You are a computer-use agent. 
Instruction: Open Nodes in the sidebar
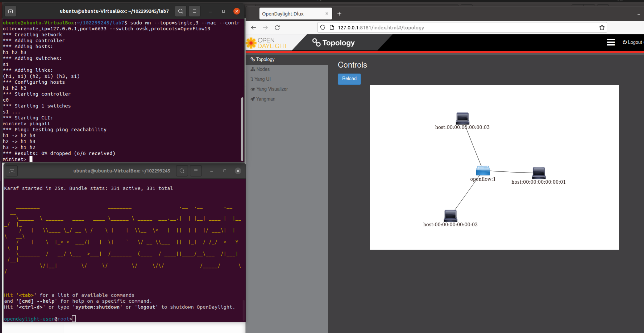click(x=263, y=69)
